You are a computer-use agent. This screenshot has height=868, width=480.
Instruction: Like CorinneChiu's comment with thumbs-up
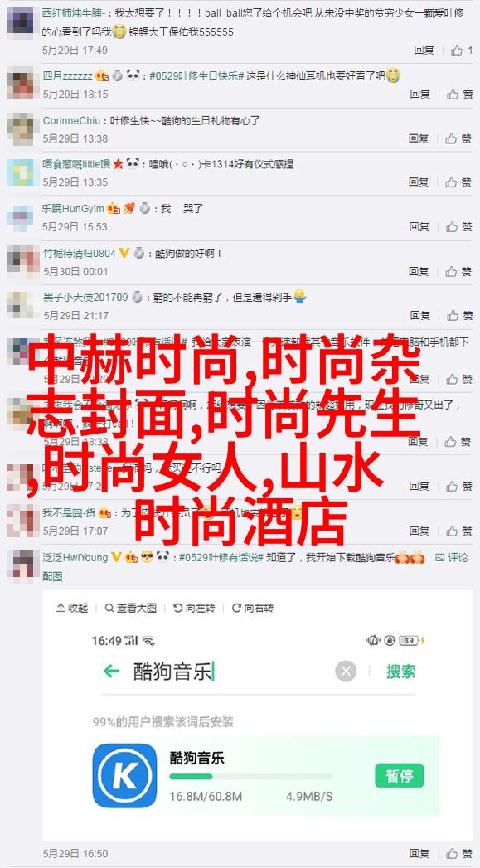(x=459, y=138)
